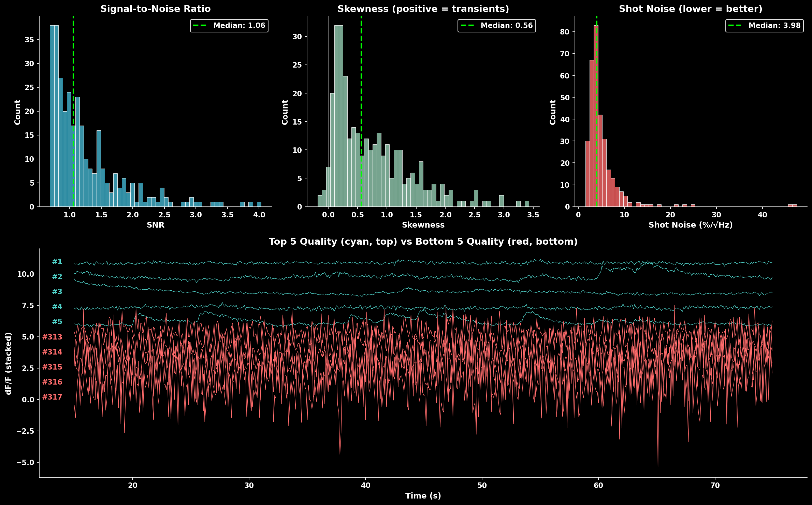812x505 pixels.
Task: Click the 40 tick on the time axis
Action: coord(365,486)
